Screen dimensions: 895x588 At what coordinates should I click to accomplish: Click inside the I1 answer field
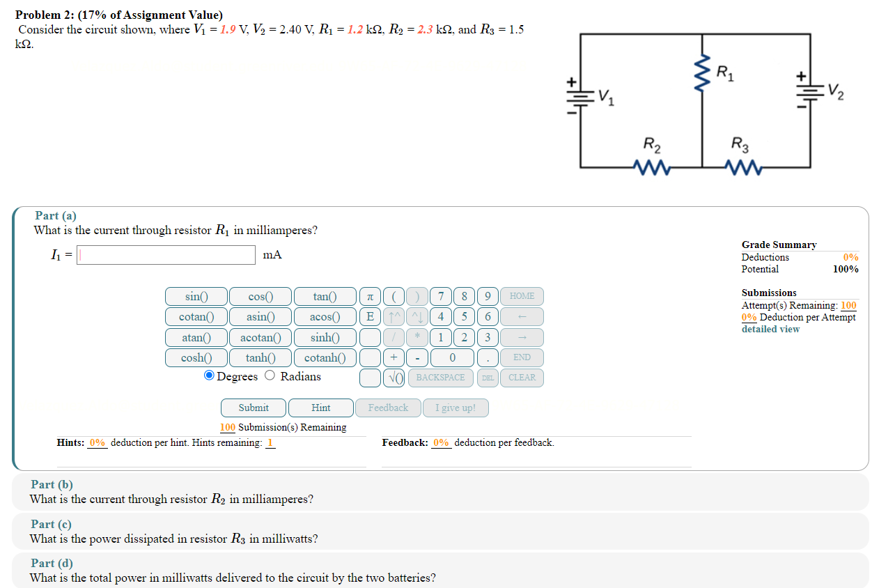click(x=166, y=254)
